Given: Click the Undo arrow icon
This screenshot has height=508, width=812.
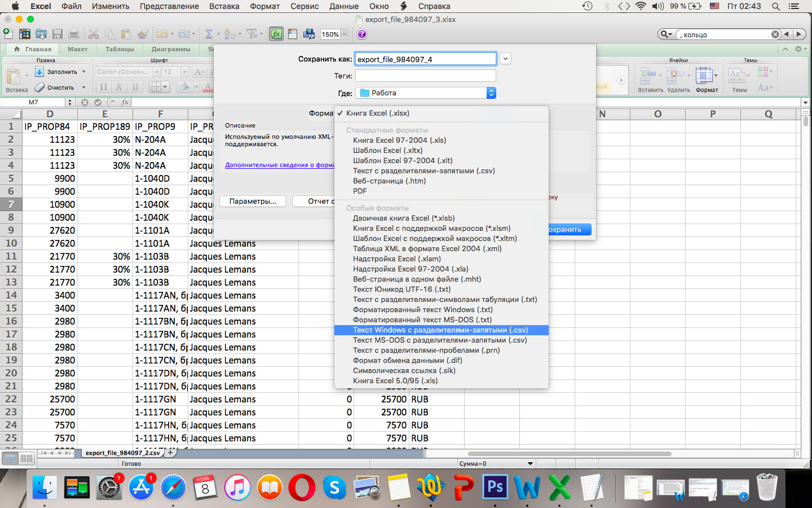Looking at the screenshot, I should point(162,34).
